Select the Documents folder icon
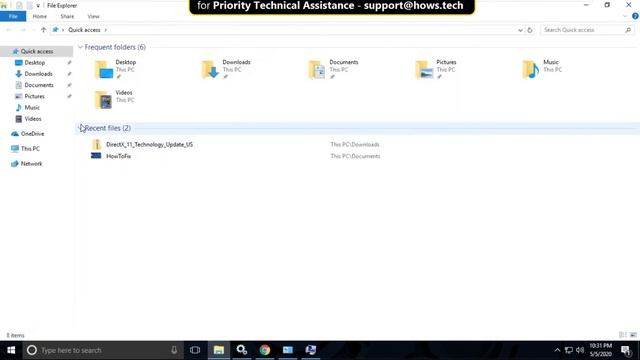The image size is (640, 360). coord(317,69)
